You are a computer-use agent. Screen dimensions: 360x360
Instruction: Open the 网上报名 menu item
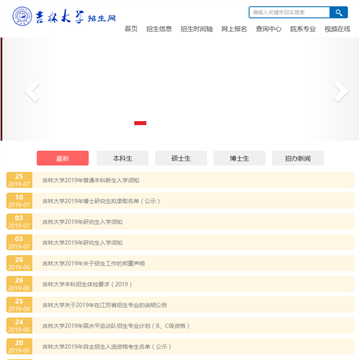pos(234,29)
